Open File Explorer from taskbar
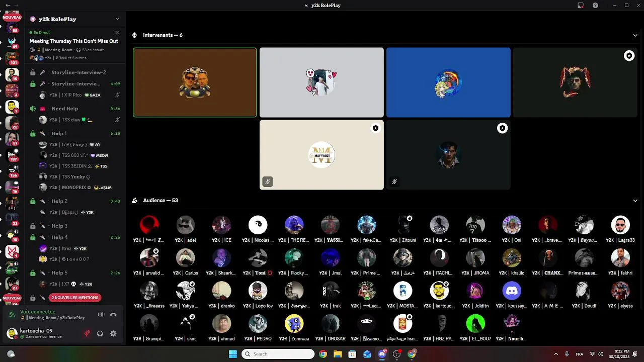Image resolution: width=644 pixels, height=362 pixels. 338,354
